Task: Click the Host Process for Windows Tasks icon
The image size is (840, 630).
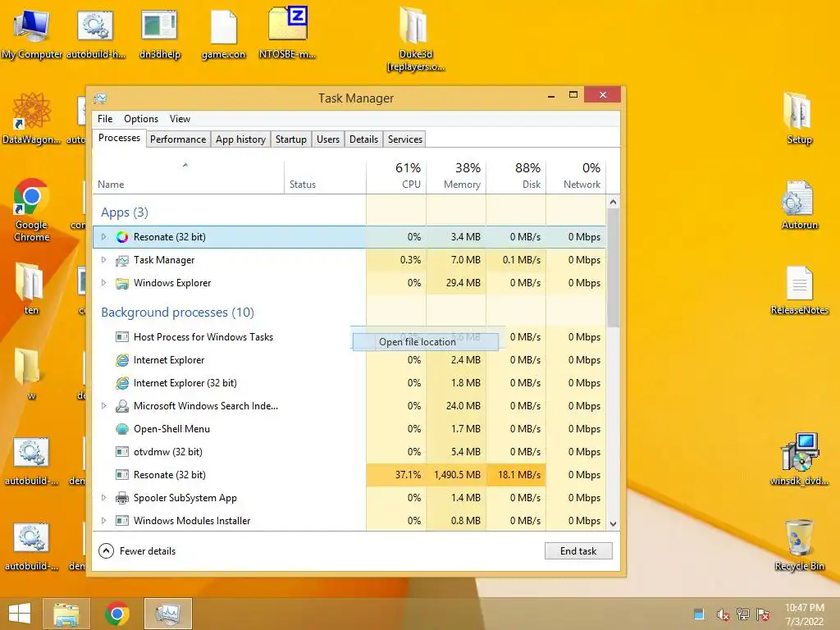Action: (122, 337)
